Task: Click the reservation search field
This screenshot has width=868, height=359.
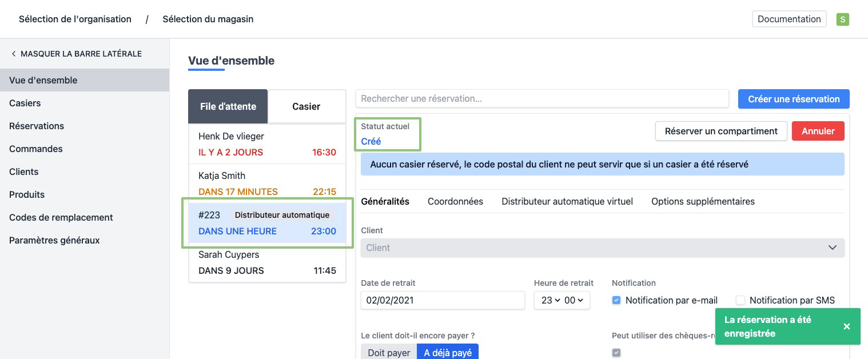Action: point(541,98)
